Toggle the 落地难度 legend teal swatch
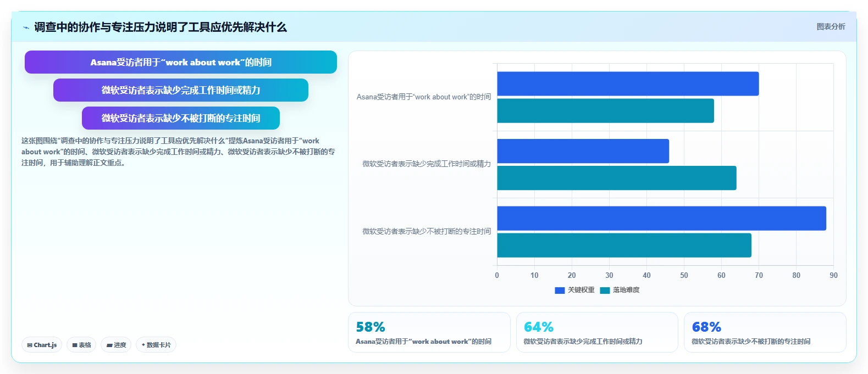 605,291
